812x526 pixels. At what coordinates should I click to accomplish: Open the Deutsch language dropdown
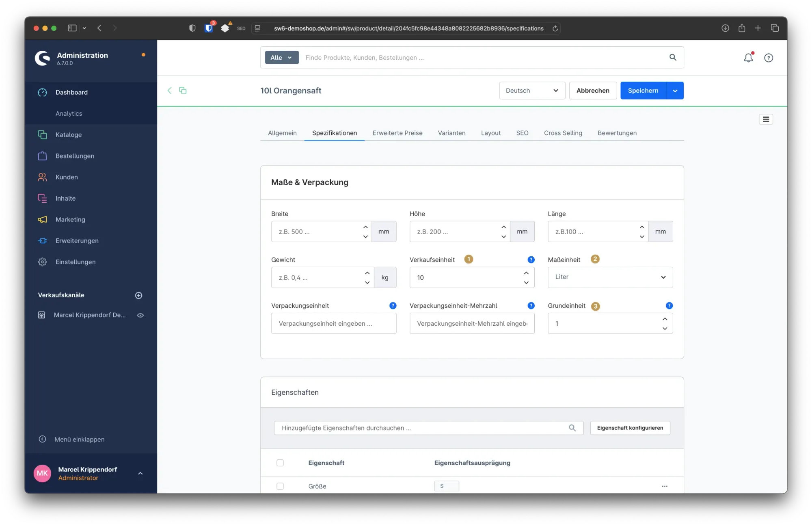pyautogui.click(x=532, y=91)
